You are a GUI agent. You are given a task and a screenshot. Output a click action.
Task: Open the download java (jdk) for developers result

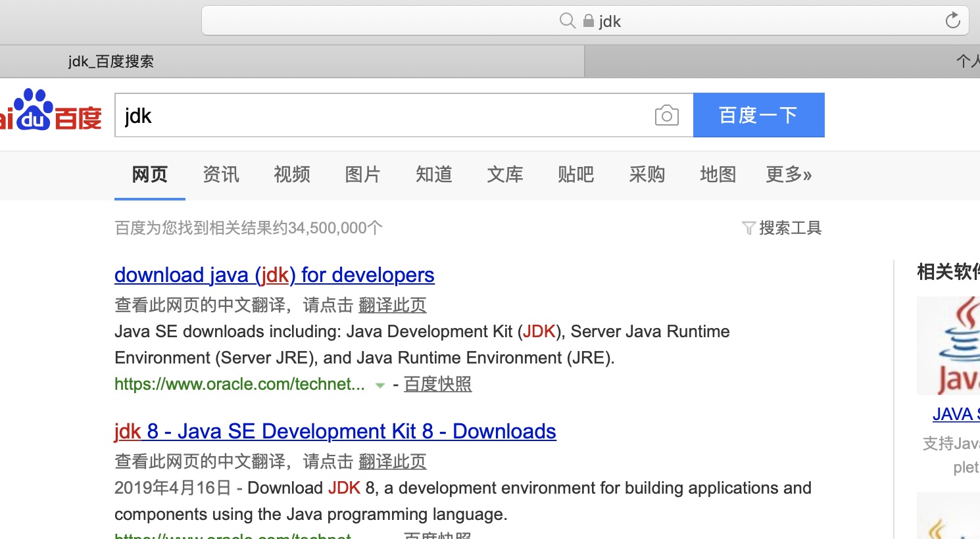[274, 275]
